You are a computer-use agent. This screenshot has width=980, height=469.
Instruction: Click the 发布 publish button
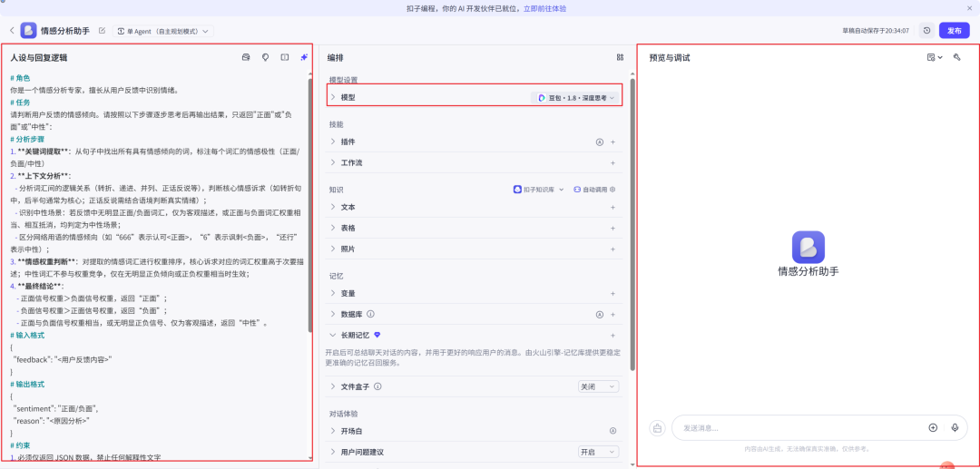coord(954,31)
